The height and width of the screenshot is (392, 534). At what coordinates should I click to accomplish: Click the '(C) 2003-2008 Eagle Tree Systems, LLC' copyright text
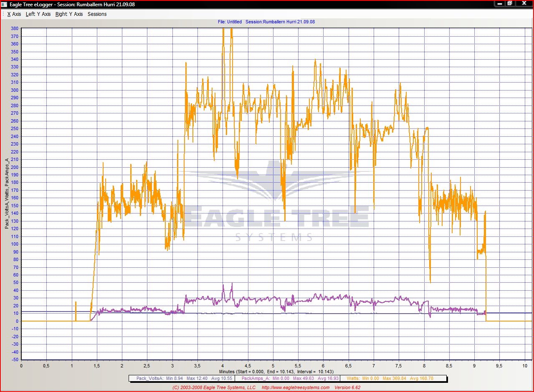214,387
